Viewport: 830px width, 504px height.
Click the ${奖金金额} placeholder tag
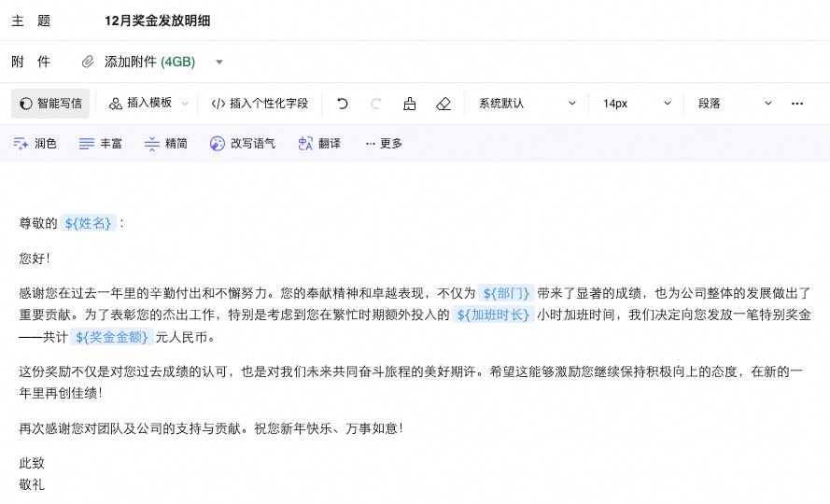pyautogui.click(x=112, y=337)
